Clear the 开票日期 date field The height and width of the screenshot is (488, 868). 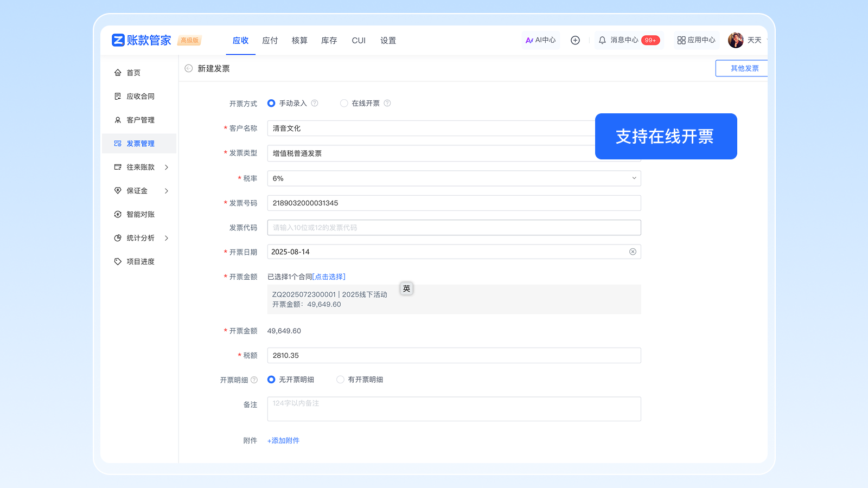633,252
